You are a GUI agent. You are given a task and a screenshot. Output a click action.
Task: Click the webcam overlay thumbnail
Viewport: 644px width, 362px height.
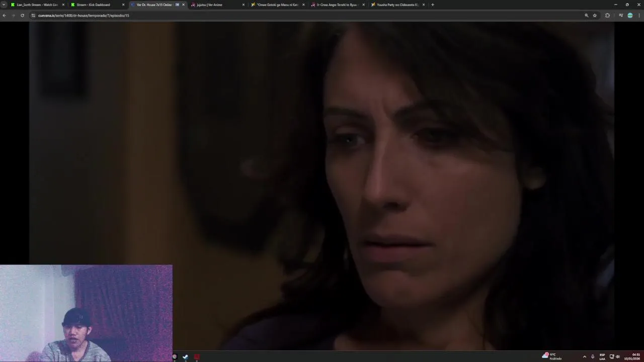tap(86, 313)
